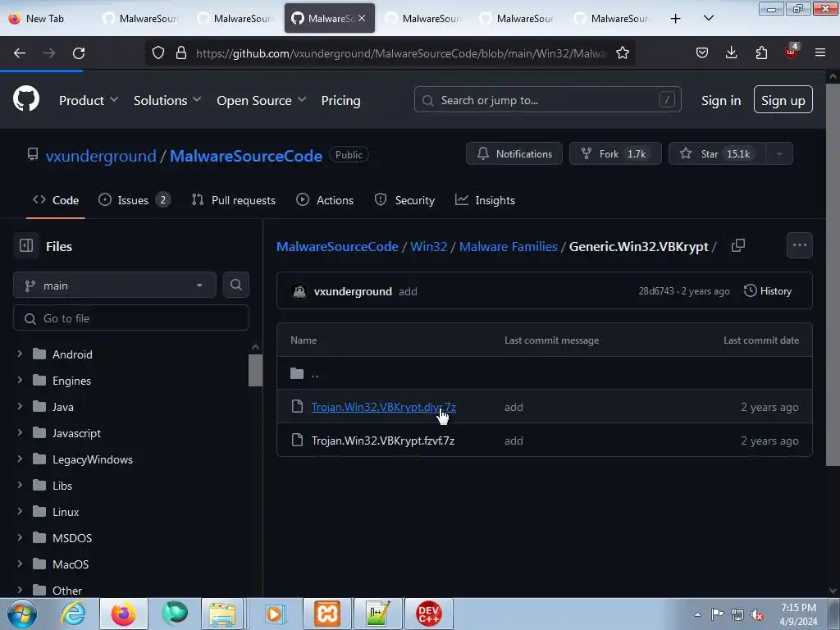Click the GitHub logo home icon

[x=26, y=99]
